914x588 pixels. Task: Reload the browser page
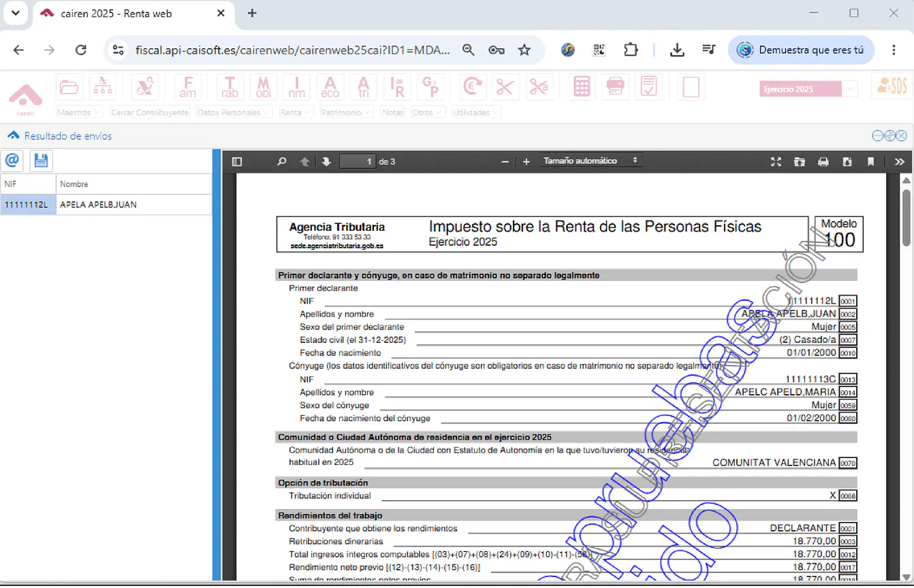(80, 50)
